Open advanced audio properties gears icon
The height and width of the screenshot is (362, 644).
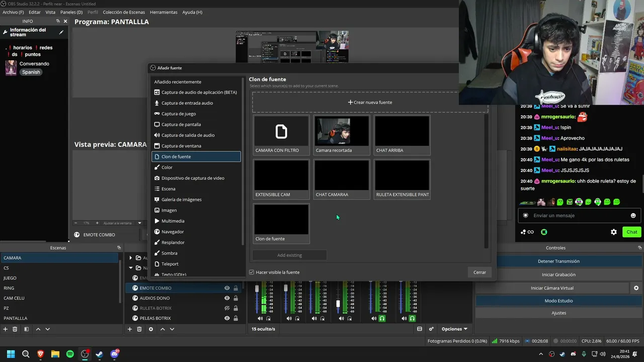[431, 329]
